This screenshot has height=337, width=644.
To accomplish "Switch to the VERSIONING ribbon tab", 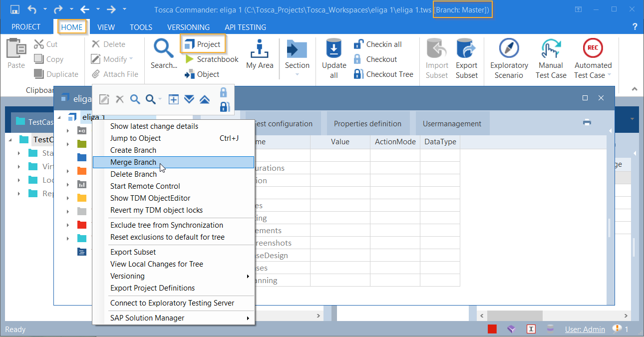I will click(x=188, y=27).
